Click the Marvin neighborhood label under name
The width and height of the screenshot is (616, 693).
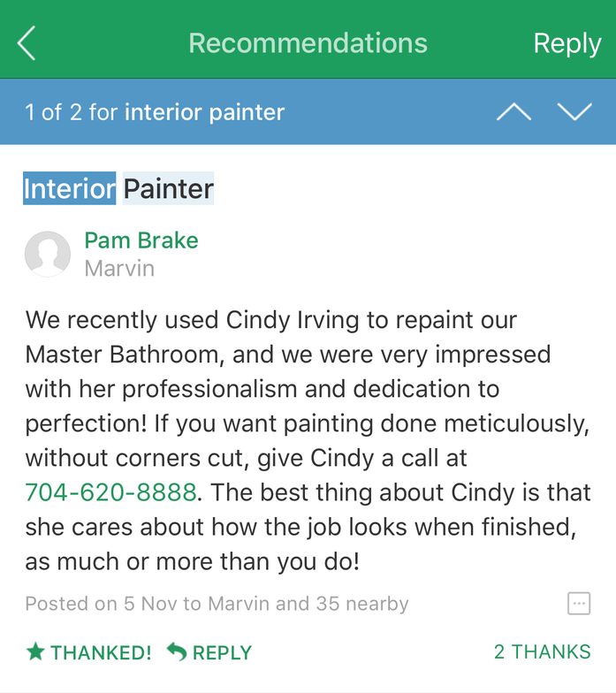click(x=119, y=269)
